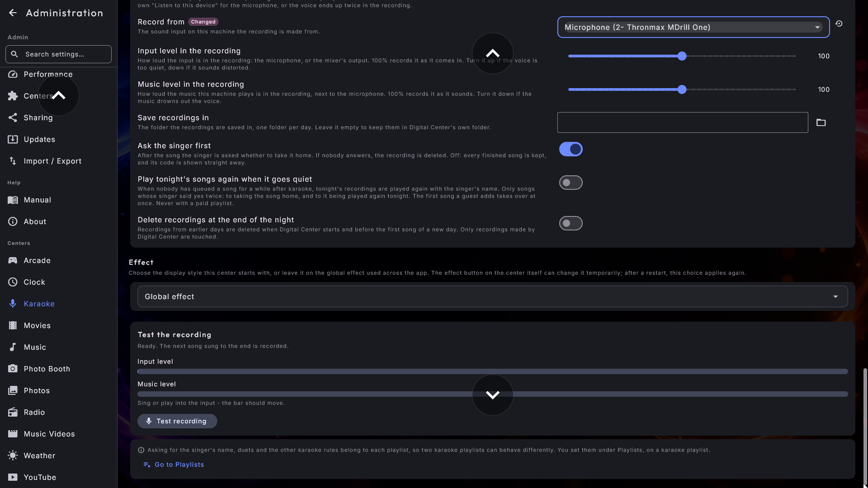This screenshot has height=488, width=868.
Task: Open the Sharing settings page
Action: [58, 117]
